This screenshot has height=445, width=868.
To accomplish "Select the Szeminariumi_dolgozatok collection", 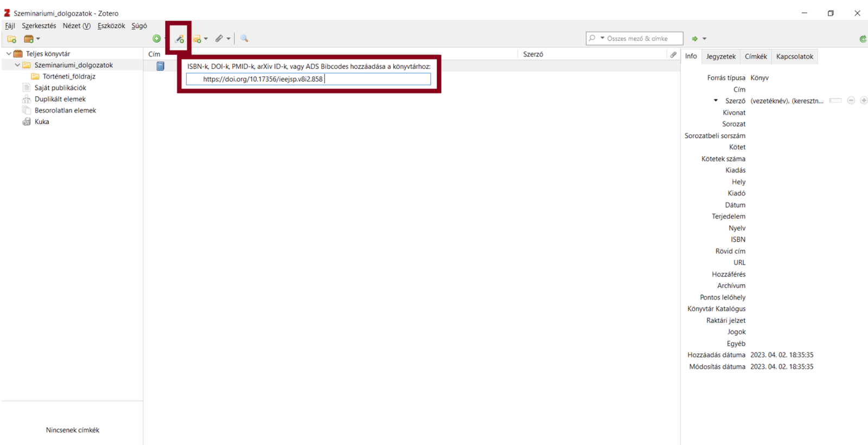I will pos(73,65).
